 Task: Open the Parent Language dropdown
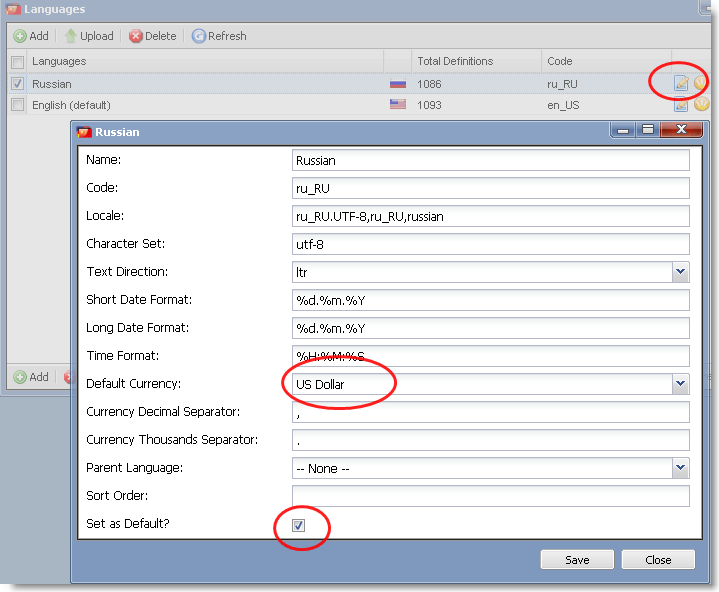(680, 468)
